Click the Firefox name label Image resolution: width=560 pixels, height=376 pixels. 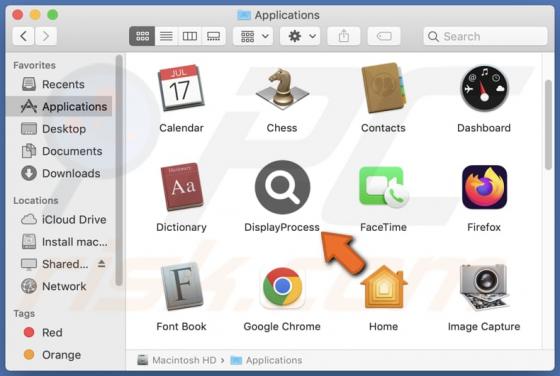(484, 227)
